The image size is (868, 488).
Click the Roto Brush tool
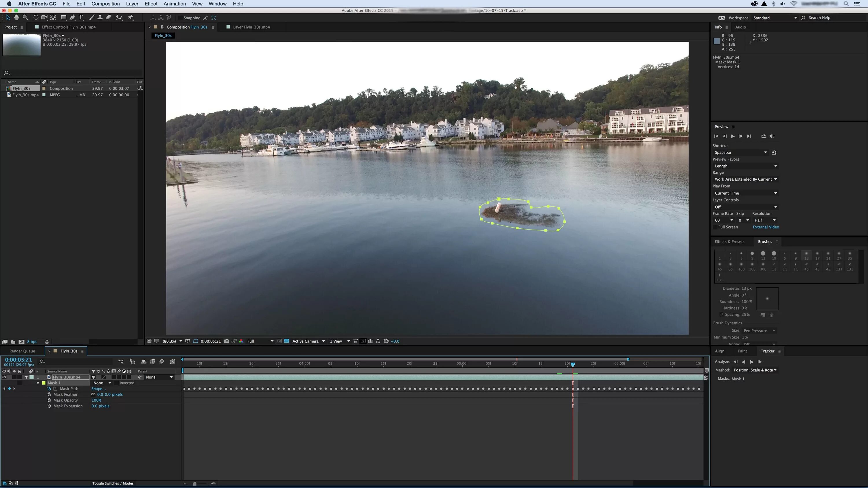119,18
